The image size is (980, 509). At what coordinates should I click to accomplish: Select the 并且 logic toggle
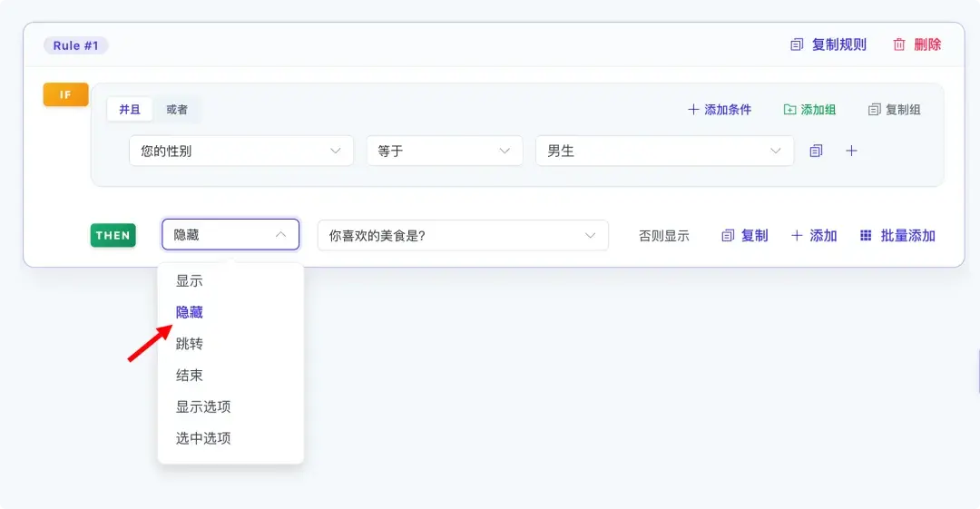point(130,110)
